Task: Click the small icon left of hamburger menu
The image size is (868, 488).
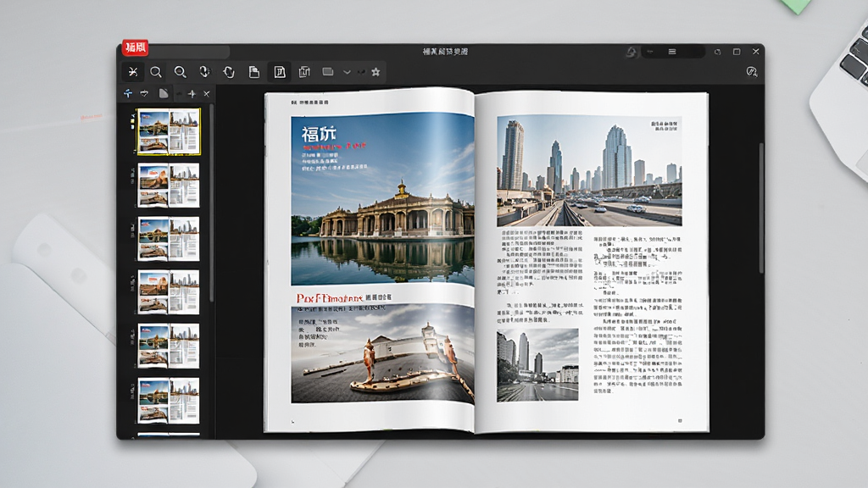Action: click(650, 52)
